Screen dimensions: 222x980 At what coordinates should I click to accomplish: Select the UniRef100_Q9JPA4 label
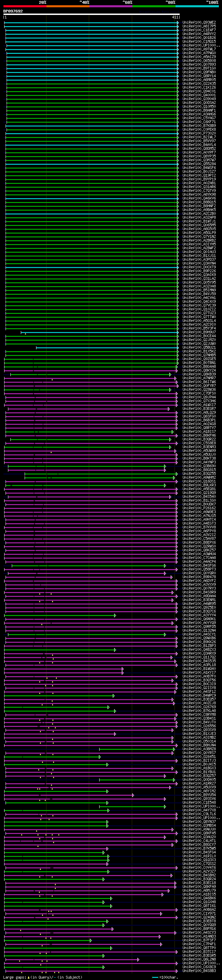(x=199, y=397)
